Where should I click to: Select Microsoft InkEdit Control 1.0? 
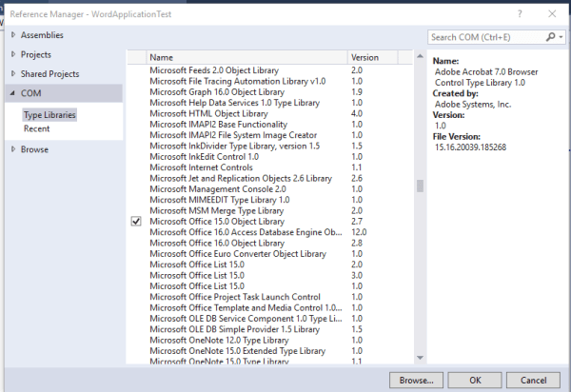point(270,157)
